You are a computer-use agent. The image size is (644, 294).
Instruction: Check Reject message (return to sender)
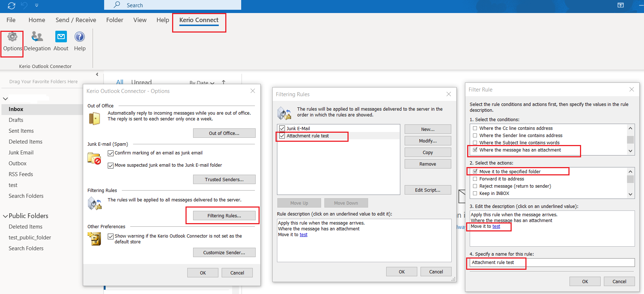475,186
